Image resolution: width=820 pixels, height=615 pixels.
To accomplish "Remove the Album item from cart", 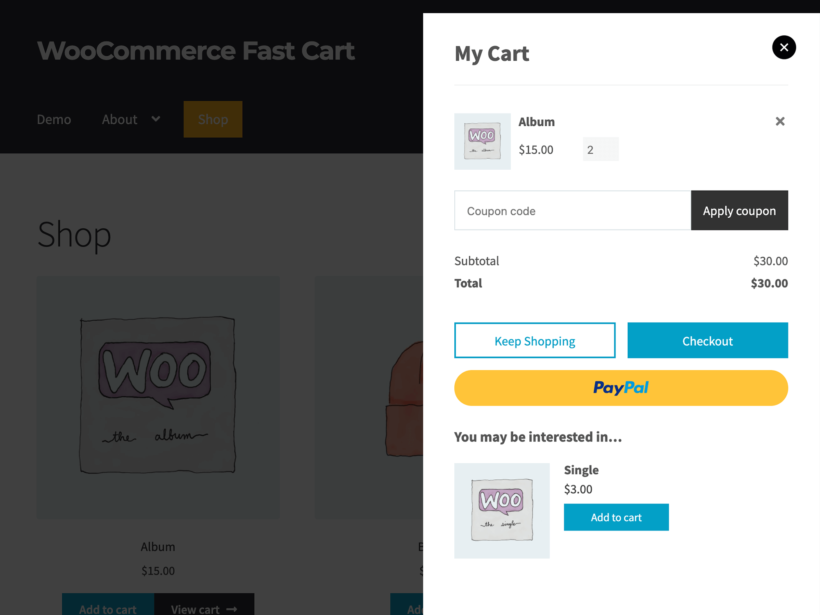I will click(x=780, y=121).
